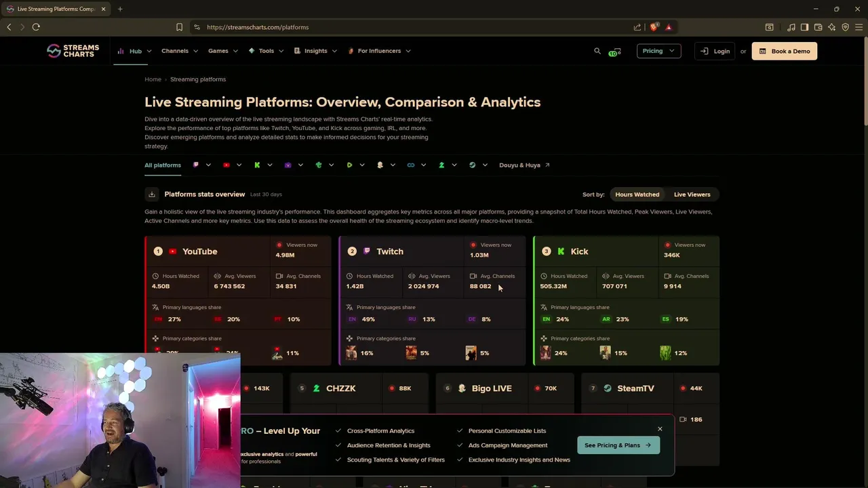Click YouTube Avg. Viewers value 6 743 562
This screenshot has height=488, width=868.
point(229,286)
